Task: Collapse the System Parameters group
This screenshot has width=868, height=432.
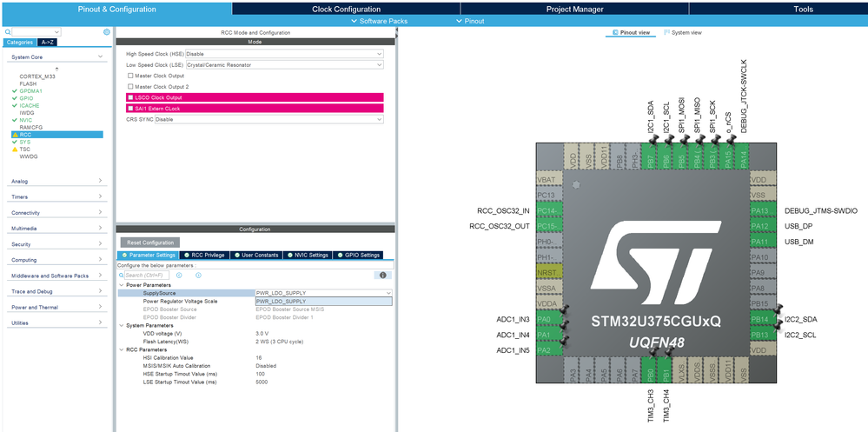Action: point(122,326)
